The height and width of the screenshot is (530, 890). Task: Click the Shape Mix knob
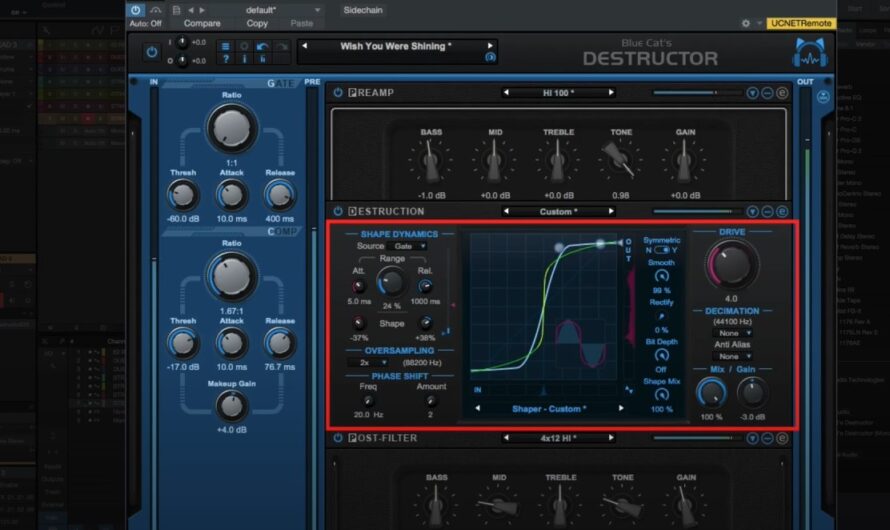(x=661, y=395)
